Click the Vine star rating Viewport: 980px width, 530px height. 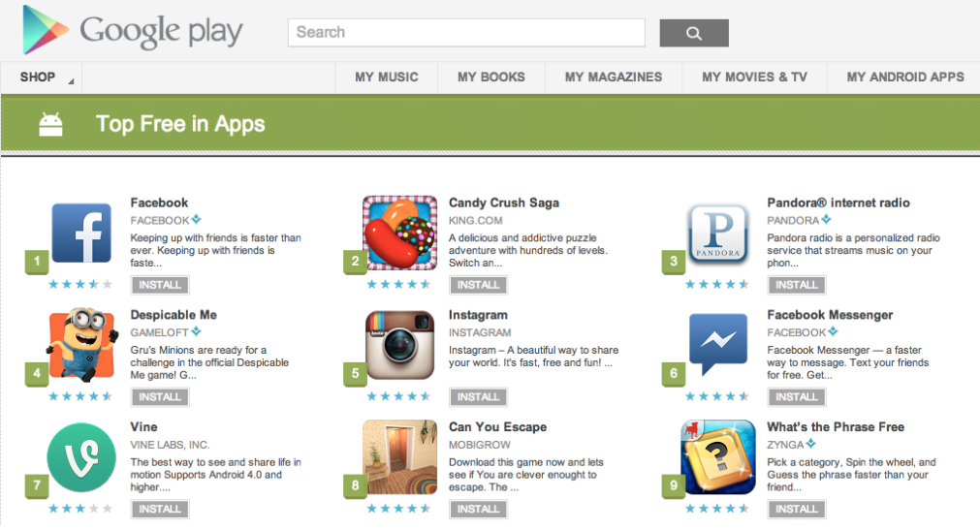pyautogui.click(x=80, y=508)
